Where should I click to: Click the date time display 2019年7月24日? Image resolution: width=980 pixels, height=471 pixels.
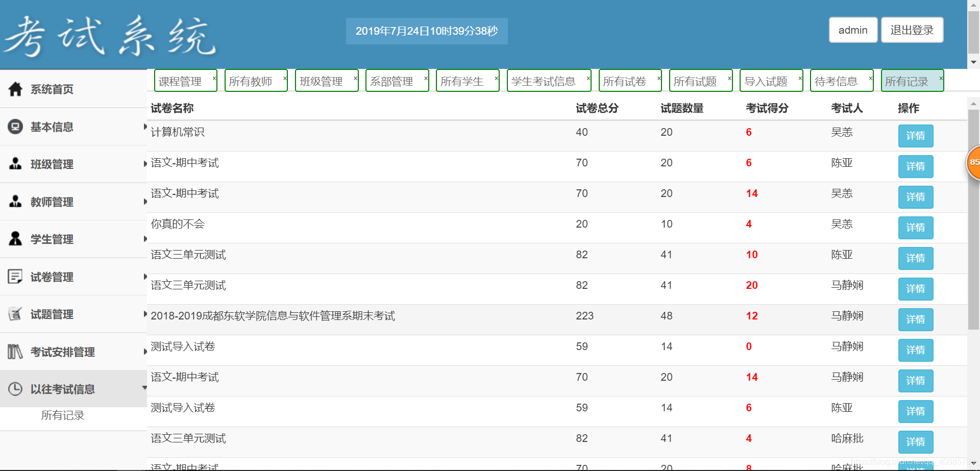tap(427, 31)
